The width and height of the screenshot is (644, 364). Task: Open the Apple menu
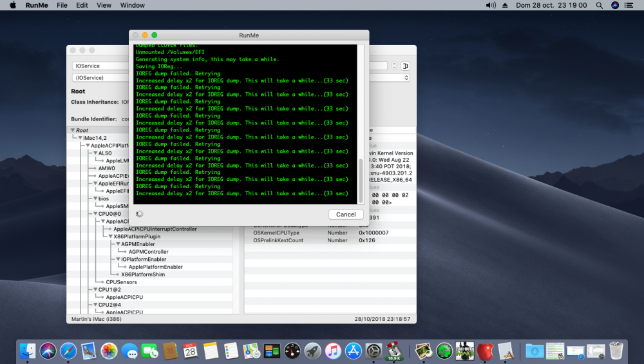click(13, 5)
